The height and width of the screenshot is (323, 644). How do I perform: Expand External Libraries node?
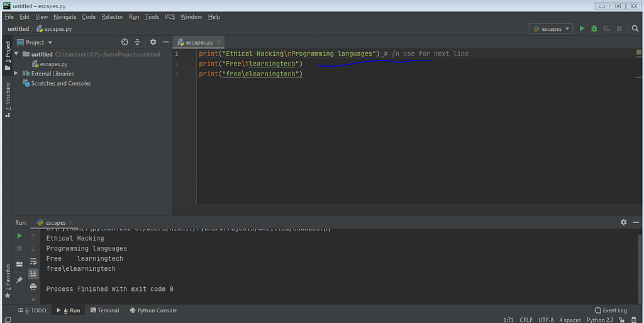tap(16, 73)
